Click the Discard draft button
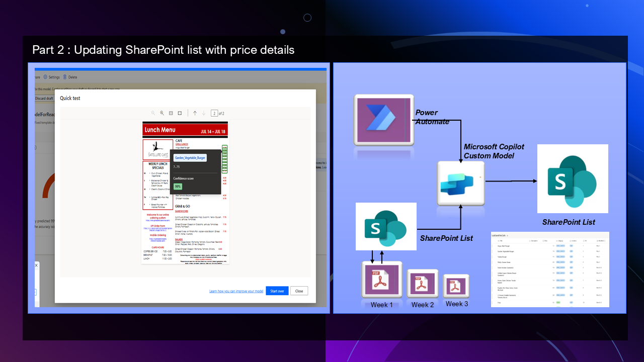Image resolution: width=644 pixels, height=362 pixels. 44,98
